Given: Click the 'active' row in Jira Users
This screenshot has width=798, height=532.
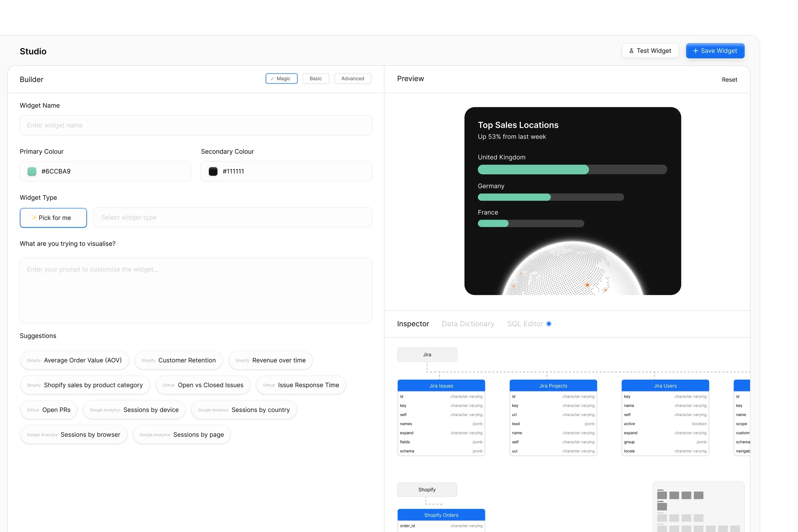Looking at the screenshot, I should 665,424.
